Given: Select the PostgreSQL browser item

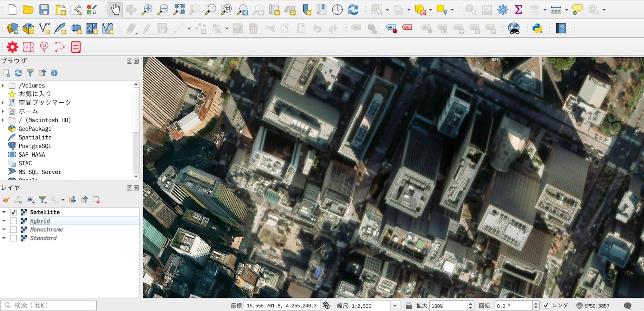Looking at the screenshot, I should coord(35,146).
